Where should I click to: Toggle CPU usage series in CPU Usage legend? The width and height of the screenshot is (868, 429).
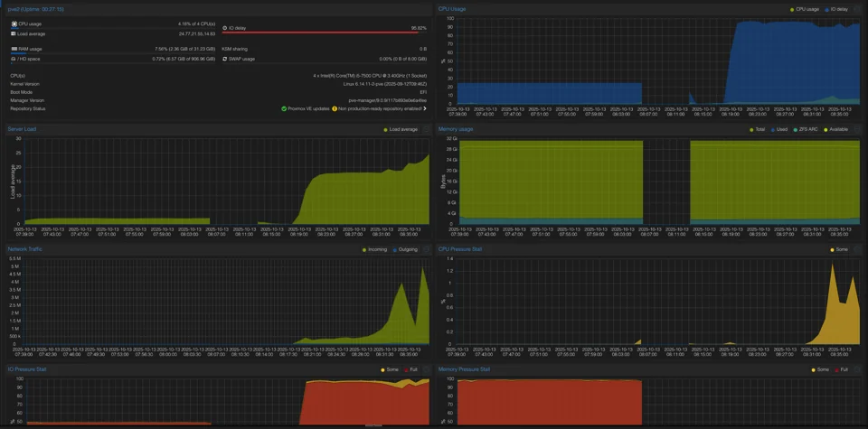(x=805, y=9)
